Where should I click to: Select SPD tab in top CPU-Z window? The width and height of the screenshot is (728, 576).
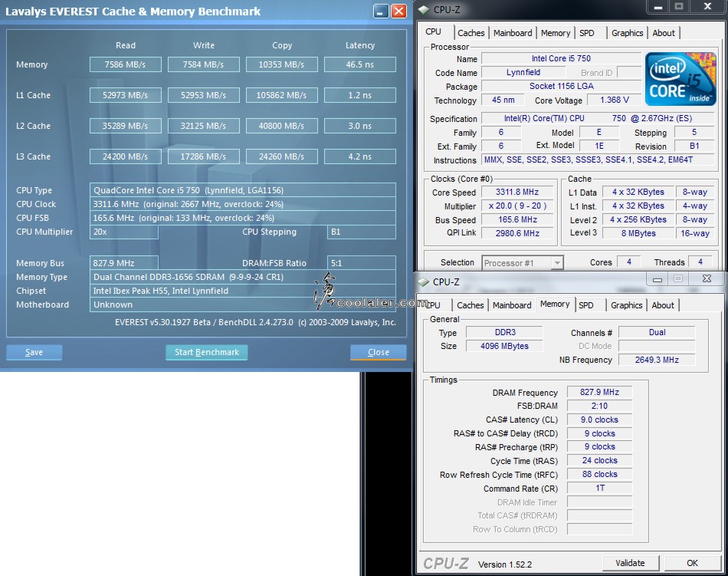pyautogui.click(x=587, y=33)
